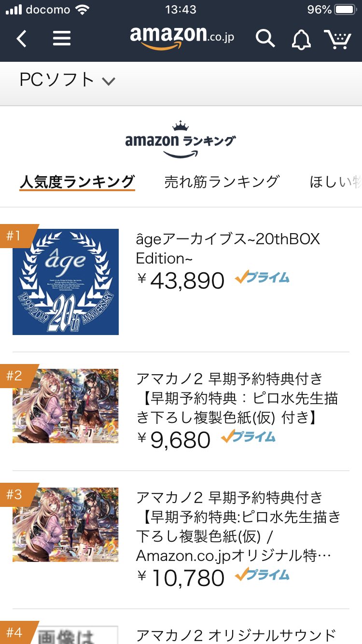Tap the back arrow icon
This screenshot has height=644, width=362.
[x=22, y=38]
